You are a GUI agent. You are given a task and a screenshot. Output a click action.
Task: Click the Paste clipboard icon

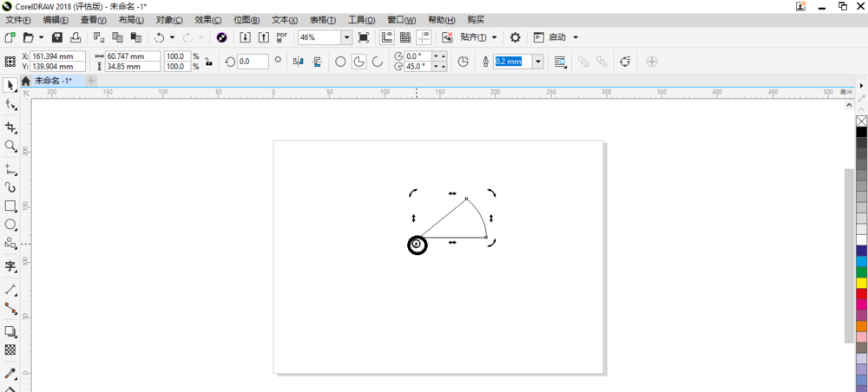pyautogui.click(x=135, y=37)
